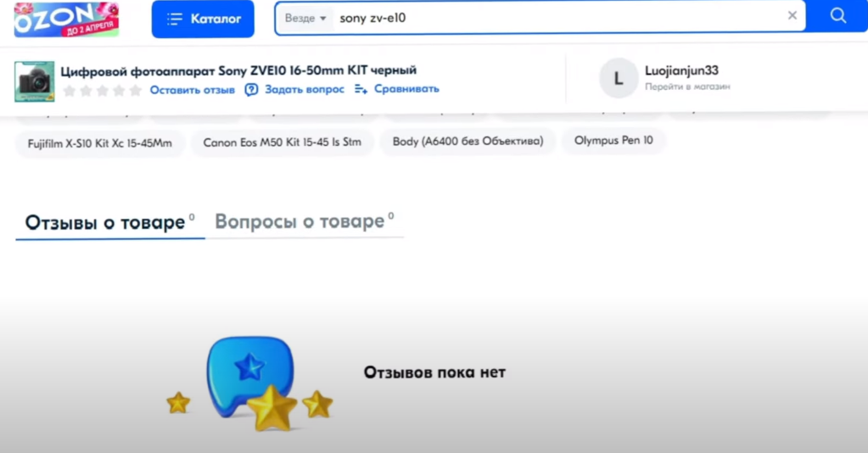Clear the search field with X
Viewport: 868px width, 453px height.
tap(792, 15)
